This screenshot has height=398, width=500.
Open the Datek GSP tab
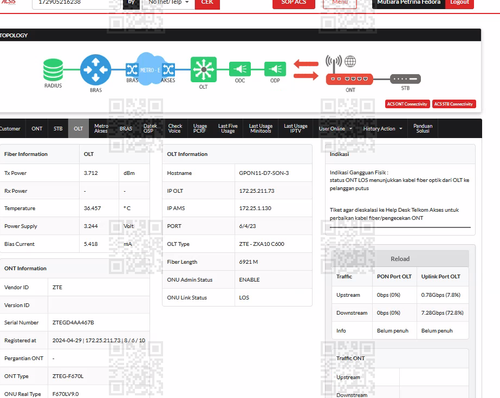point(150,128)
